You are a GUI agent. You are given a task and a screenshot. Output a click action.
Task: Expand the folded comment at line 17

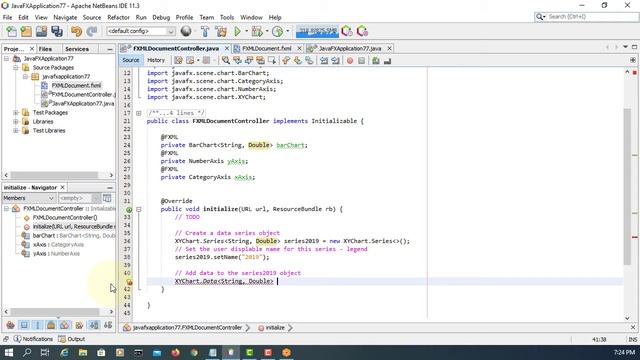point(138,113)
